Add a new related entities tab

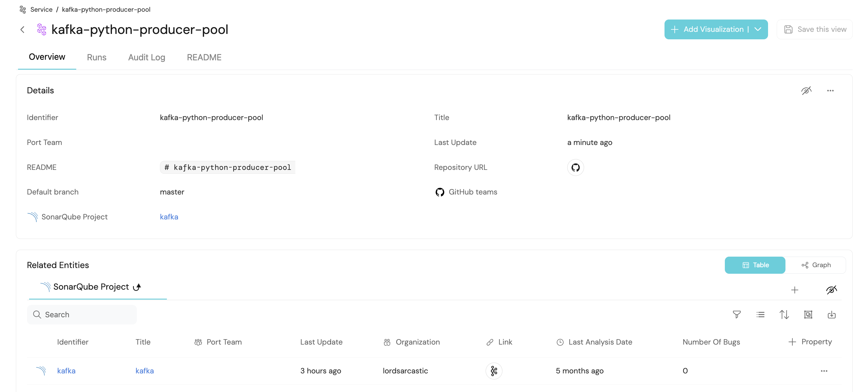click(794, 290)
